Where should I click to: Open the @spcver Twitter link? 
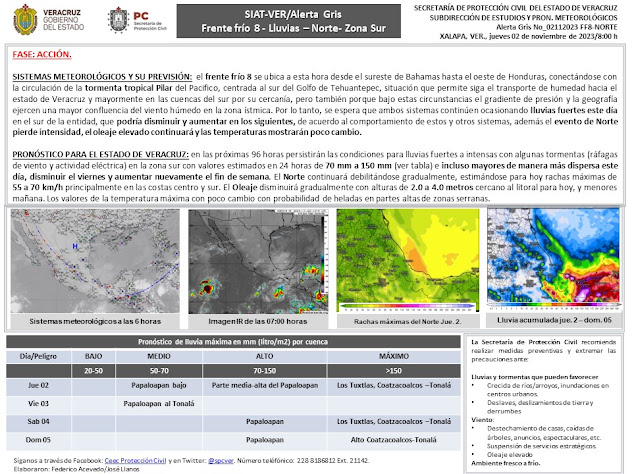[220, 460]
